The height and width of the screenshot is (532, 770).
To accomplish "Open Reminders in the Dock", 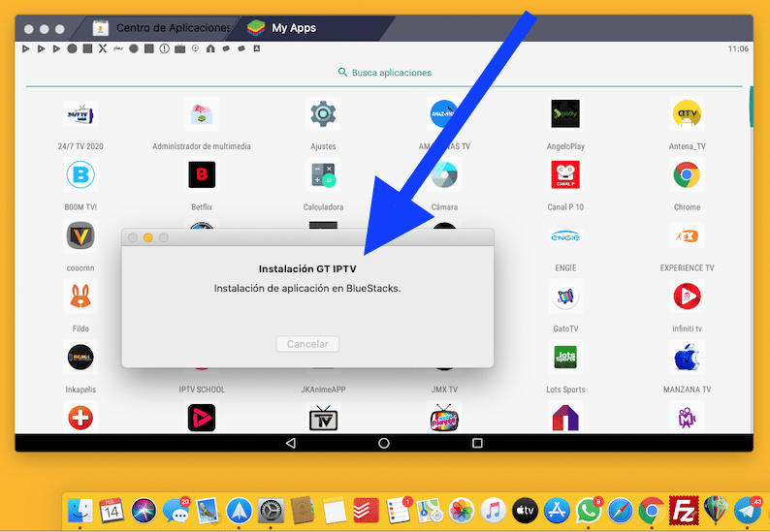I will pos(398,511).
